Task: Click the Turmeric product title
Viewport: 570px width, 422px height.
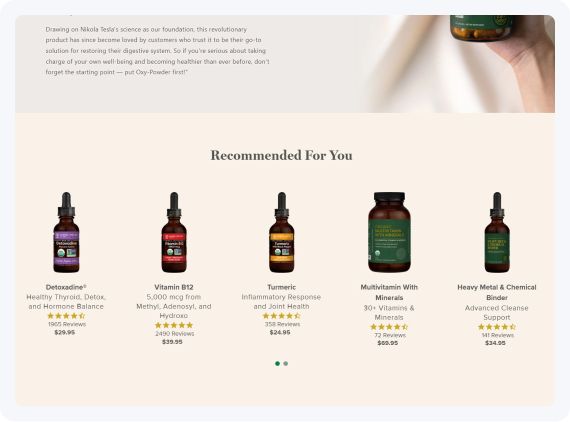Action: [281, 287]
